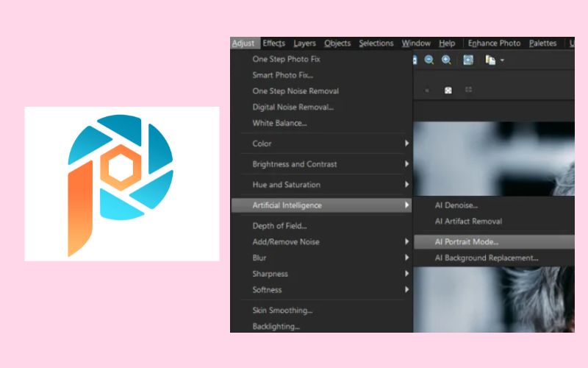The width and height of the screenshot is (588, 368).
Task: Expand Hue and Saturation submenu
Action: [x=321, y=185]
